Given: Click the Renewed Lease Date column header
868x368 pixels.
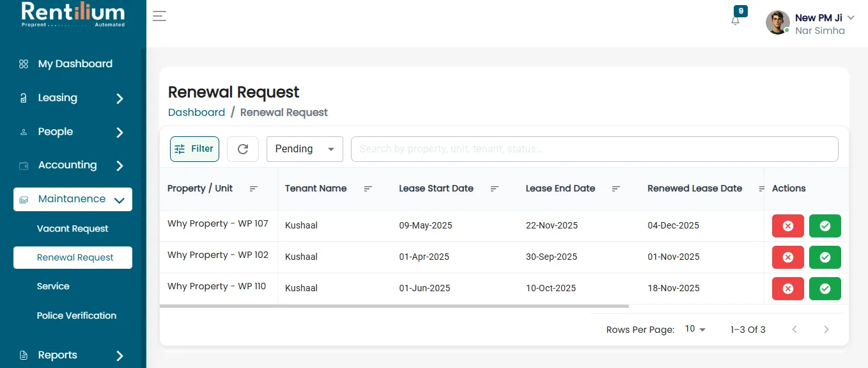Looking at the screenshot, I should click(x=695, y=188).
